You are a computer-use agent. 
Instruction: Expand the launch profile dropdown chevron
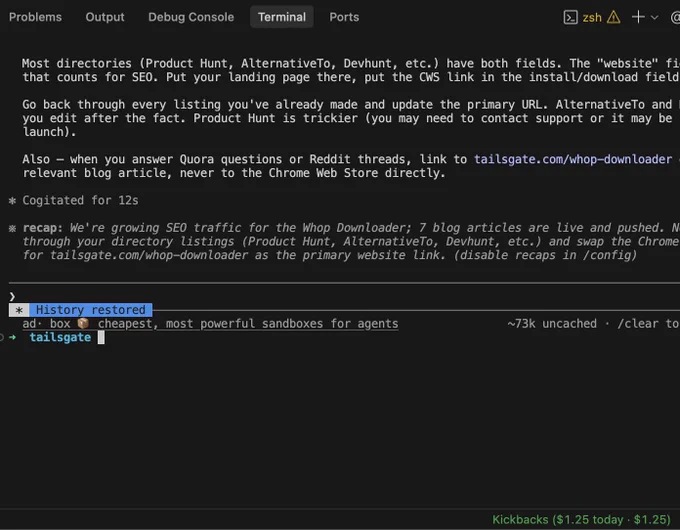pos(654,18)
